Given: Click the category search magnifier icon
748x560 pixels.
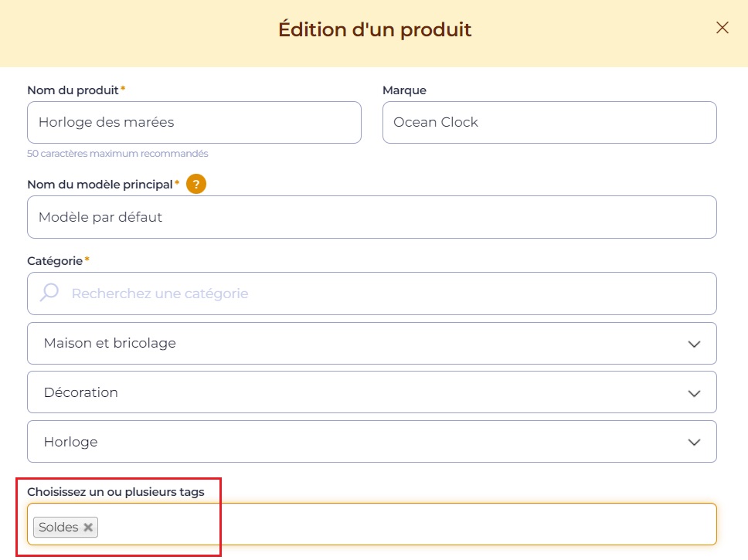Looking at the screenshot, I should click(x=49, y=293).
